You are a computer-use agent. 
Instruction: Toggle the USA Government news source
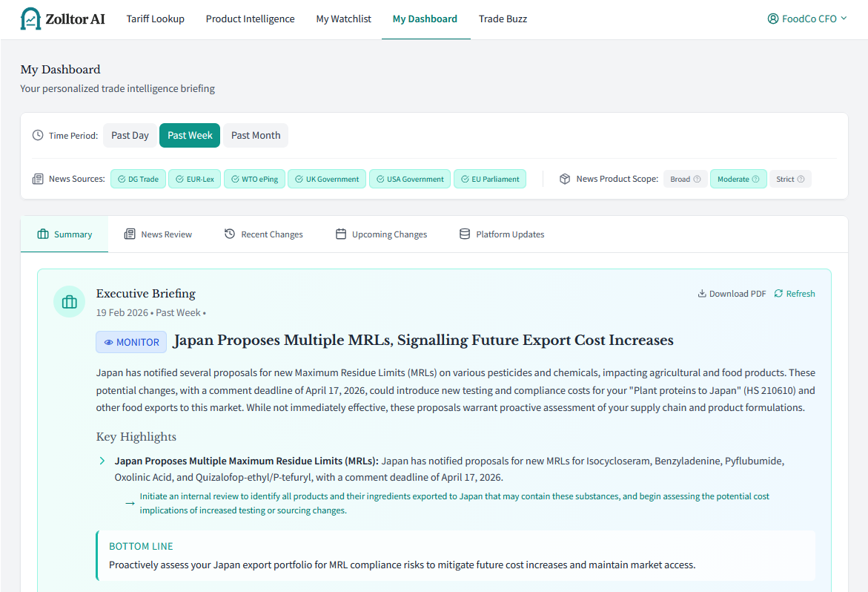[410, 179]
